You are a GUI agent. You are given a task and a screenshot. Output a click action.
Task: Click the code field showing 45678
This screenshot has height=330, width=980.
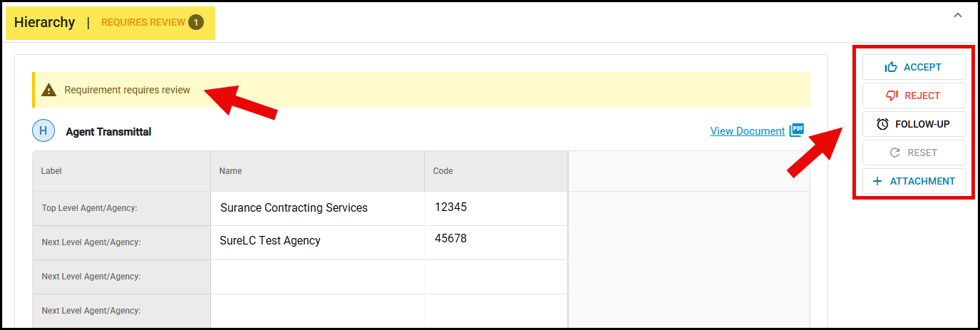[x=496, y=242]
